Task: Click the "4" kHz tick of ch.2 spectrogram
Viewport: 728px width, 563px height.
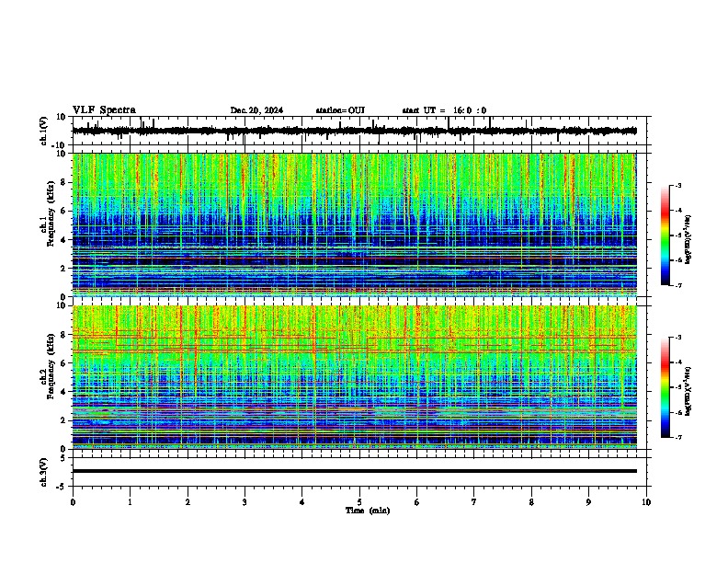Action: point(63,392)
